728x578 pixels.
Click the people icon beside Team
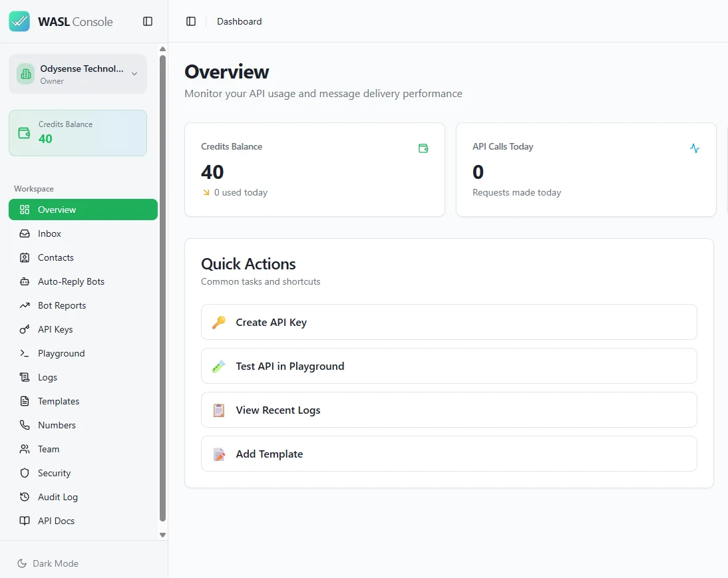click(25, 450)
